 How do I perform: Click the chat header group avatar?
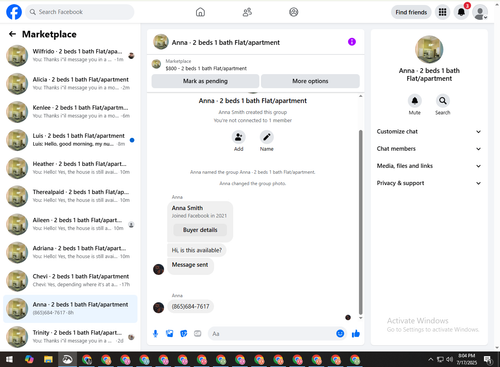point(161,42)
